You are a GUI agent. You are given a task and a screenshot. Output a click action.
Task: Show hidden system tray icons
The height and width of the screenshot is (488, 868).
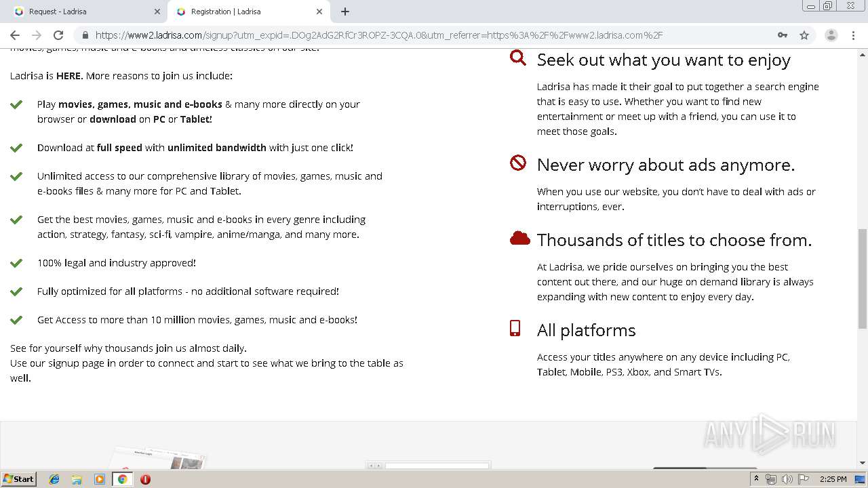tap(757, 479)
